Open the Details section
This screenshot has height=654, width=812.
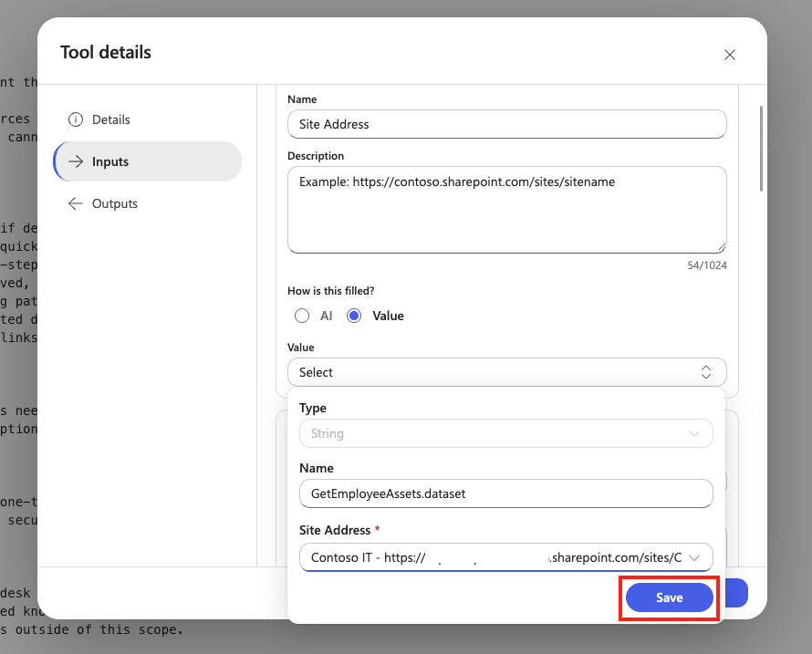(148, 119)
